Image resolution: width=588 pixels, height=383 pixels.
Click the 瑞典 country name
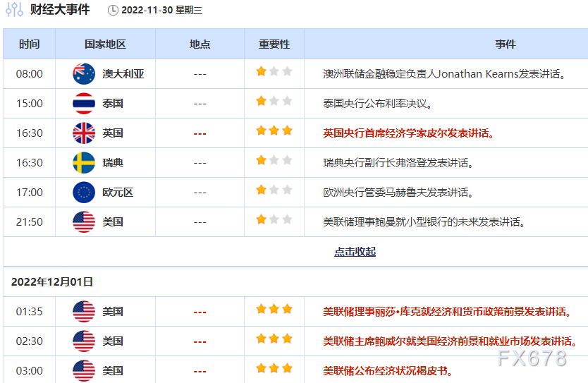tap(113, 163)
